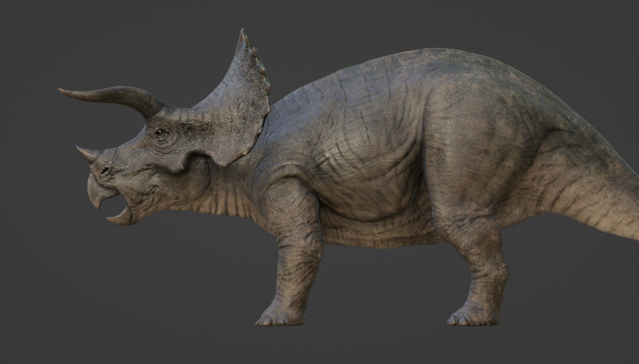Click the nostril on the snout
The image size is (639, 364).
(x=104, y=171)
